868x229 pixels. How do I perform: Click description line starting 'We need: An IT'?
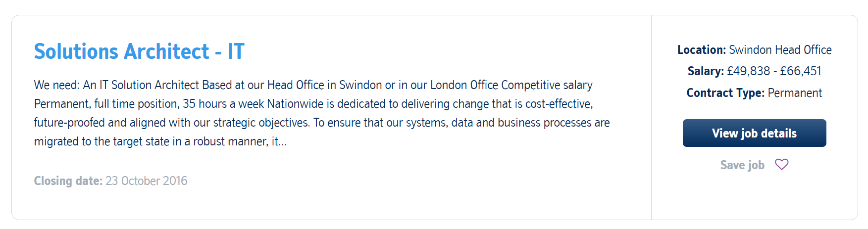click(x=313, y=85)
